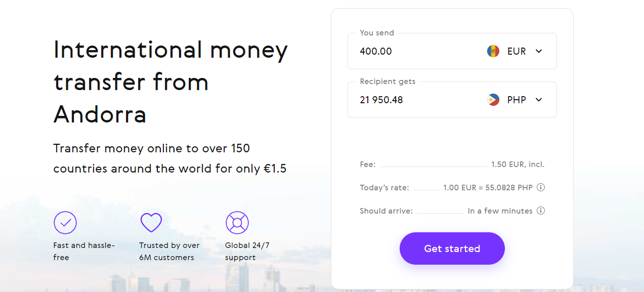Open the EUR sending currency selector
Screen dimensions: 644x292
click(515, 51)
